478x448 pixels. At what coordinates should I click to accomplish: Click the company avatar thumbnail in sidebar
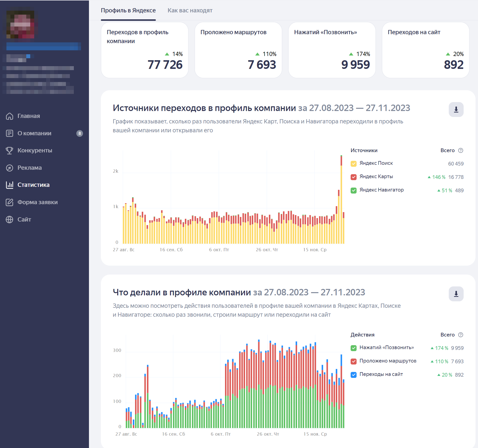click(x=20, y=24)
